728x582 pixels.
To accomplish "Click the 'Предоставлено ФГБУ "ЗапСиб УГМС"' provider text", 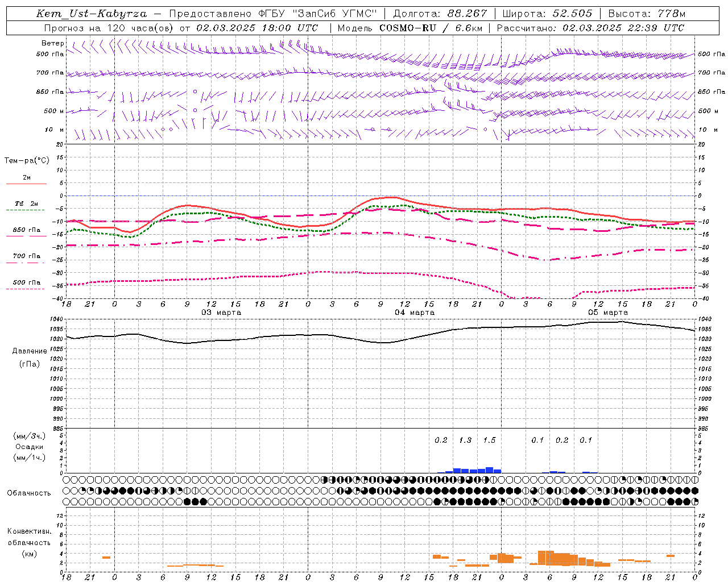I will (x=274, y=14).
